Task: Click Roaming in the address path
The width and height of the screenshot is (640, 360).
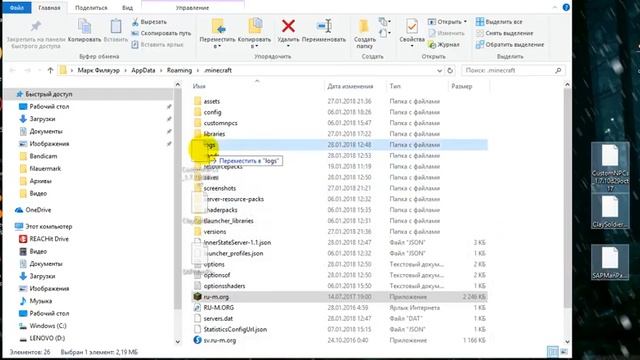Action: [x=179, y=70]
